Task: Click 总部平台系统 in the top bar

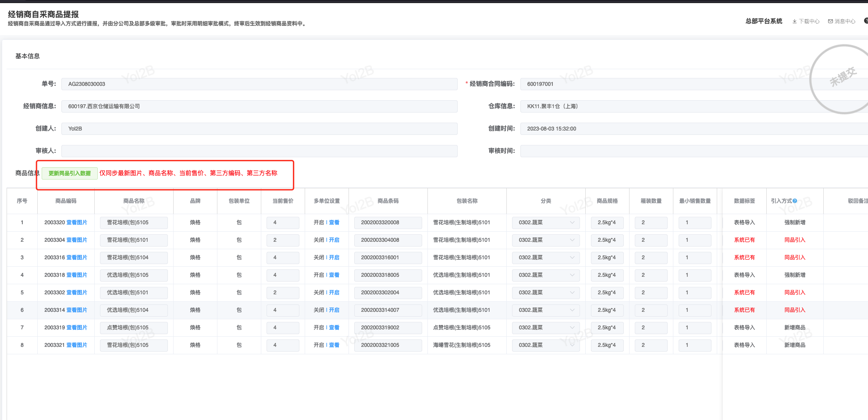Action: click(x=764, y=21)
